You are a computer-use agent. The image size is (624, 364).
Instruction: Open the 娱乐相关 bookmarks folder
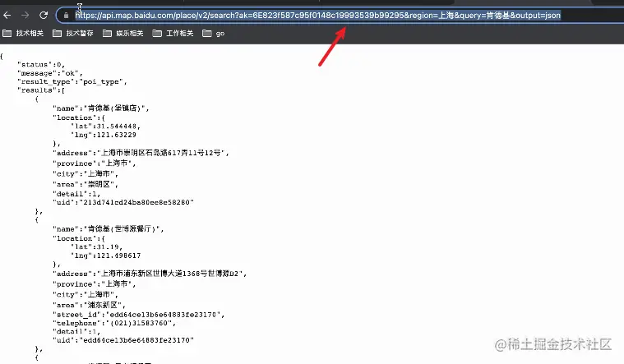pyautogui.click(x=123, y=34)
